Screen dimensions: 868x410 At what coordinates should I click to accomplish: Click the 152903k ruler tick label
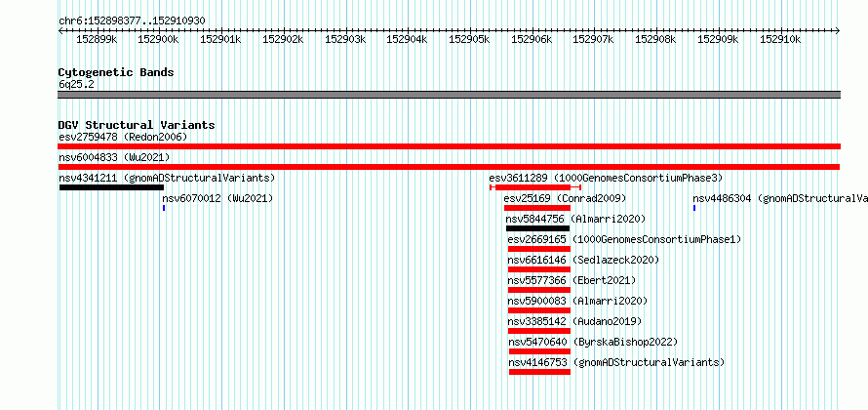pos(345,39)
